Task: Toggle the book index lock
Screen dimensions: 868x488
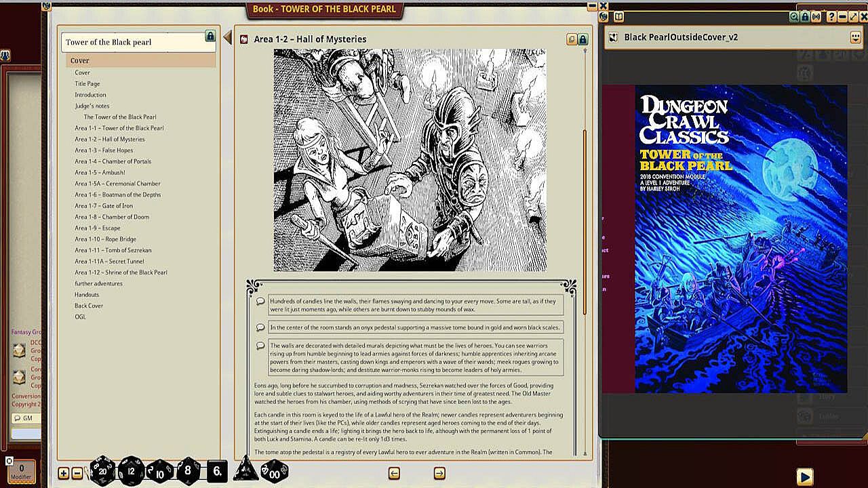Action: pyautogui.click(x=210, y=36)
